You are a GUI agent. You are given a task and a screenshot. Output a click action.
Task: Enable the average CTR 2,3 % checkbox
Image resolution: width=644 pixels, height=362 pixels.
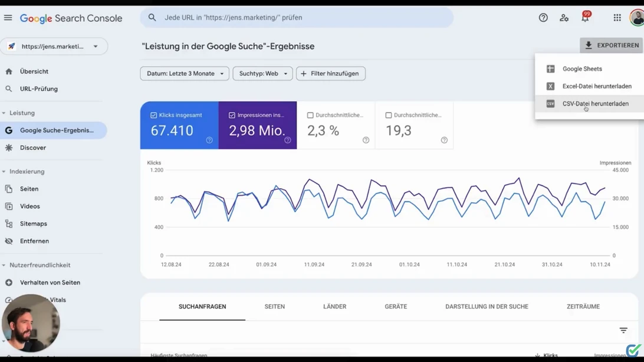coord(310,116)
